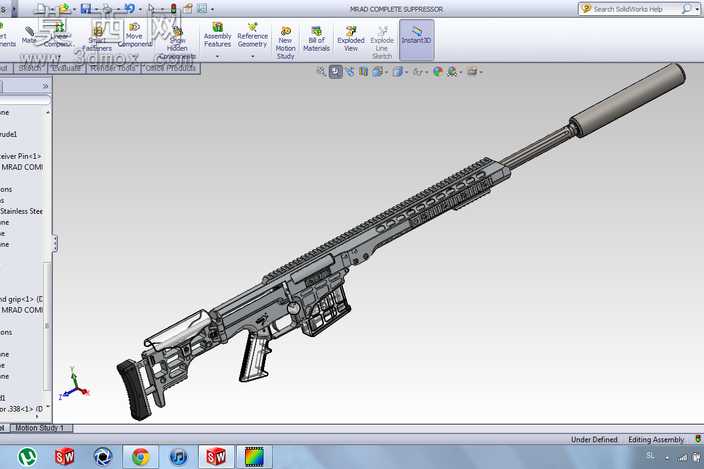This screenshot has height=469, width=704.
Task: Save the assembly with the Save icon
Action: pos(86,8)
